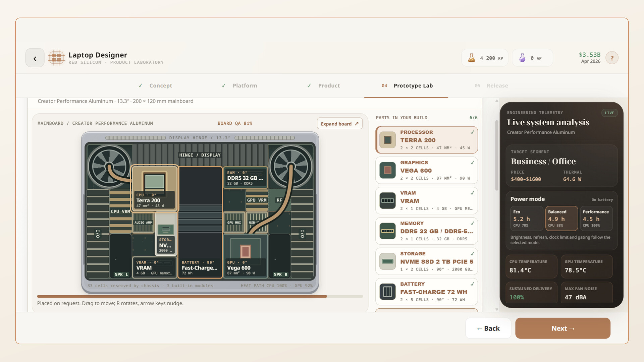Toggle the Graphics Vega 600 checkmark
This screenshot has height=362, width=644.
tap(472, 163)
